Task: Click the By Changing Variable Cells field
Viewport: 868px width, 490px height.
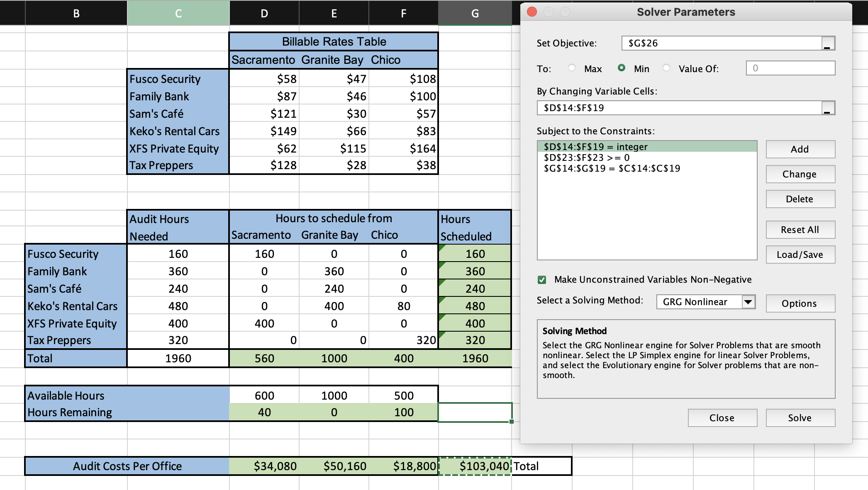Action: click(679, 108)
